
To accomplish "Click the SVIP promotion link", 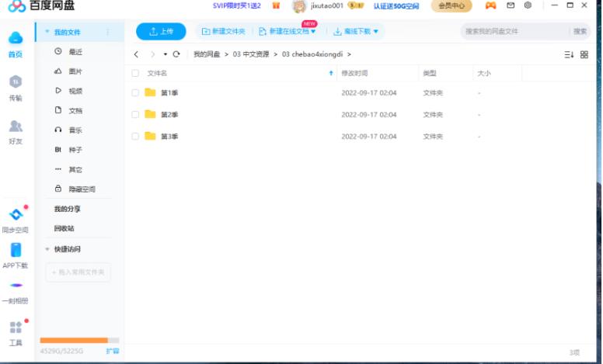I will tap(237, 5).
